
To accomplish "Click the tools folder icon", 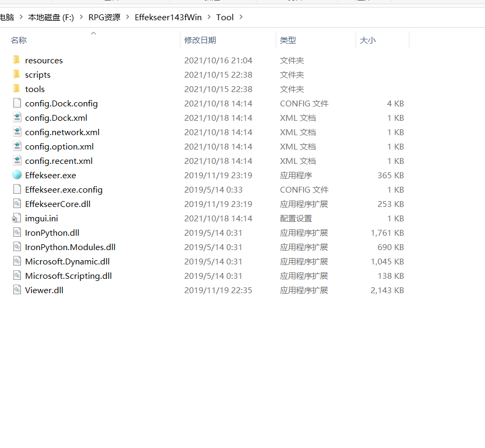I will (17, 89).
